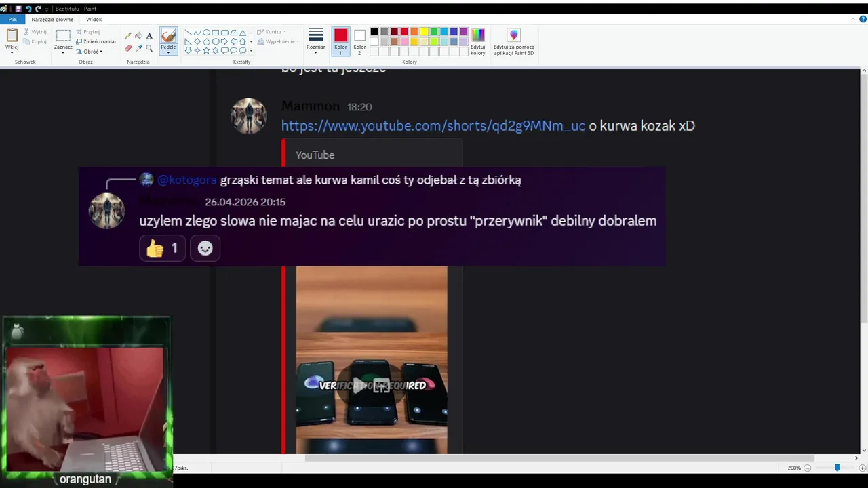Screen dimensions: 868x488
Task: Click the Wklej clipboard icon
Action: [12, 35]
